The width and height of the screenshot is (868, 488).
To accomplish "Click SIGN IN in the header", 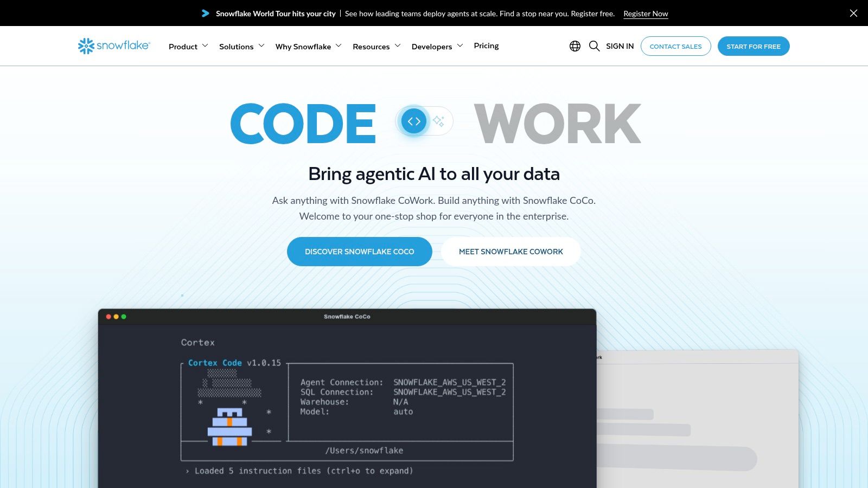I will pyautogui.click(x=620, y=46).
